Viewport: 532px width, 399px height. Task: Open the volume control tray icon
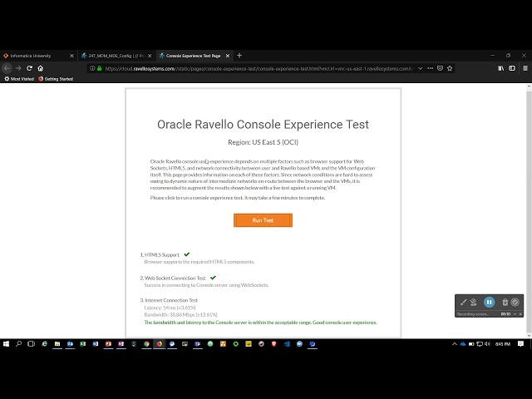pos(488,343)
